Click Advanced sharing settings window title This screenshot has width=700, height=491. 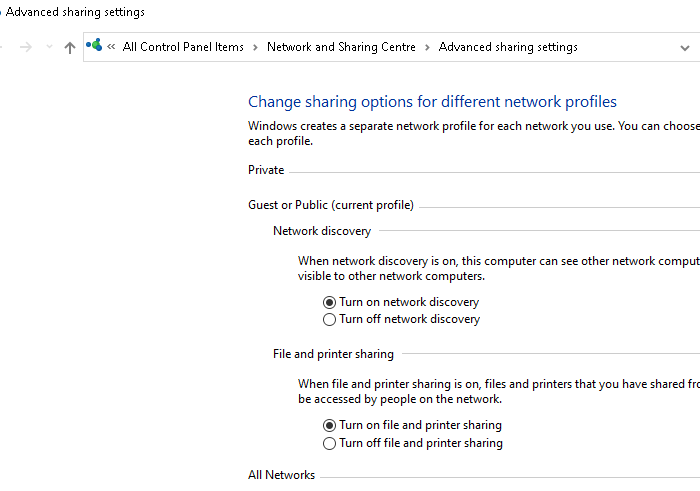click(75, 12)
